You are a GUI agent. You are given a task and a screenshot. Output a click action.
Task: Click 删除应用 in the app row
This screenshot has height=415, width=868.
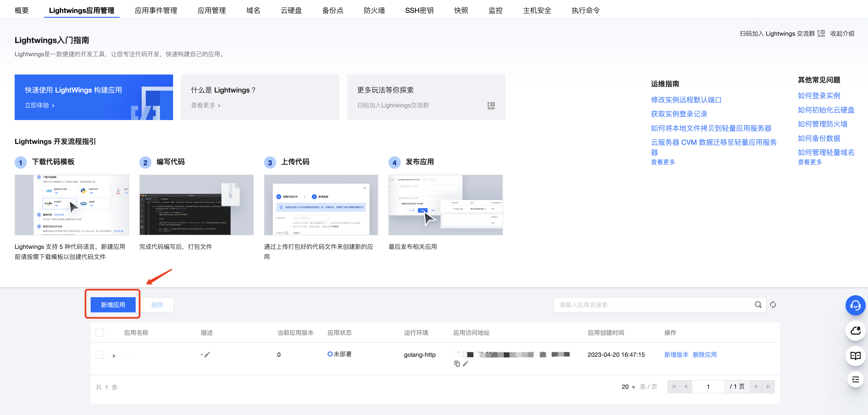[x=704, y=355]
